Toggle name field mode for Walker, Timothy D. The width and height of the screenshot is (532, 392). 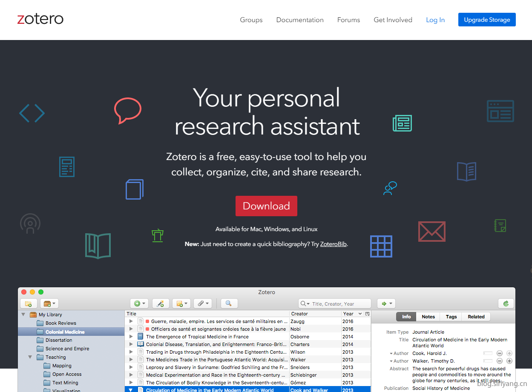tap(488, 361)
